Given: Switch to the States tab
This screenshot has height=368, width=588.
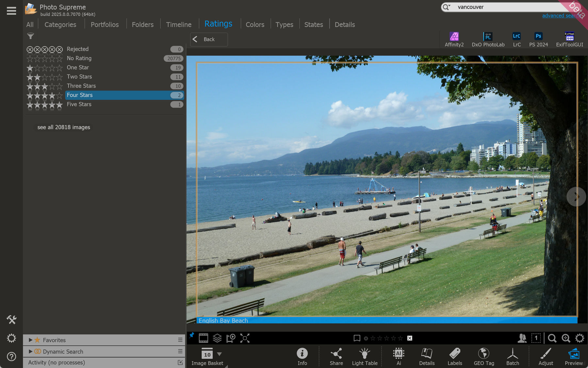Looking at the screenshot, I should (x=314, y=25).
